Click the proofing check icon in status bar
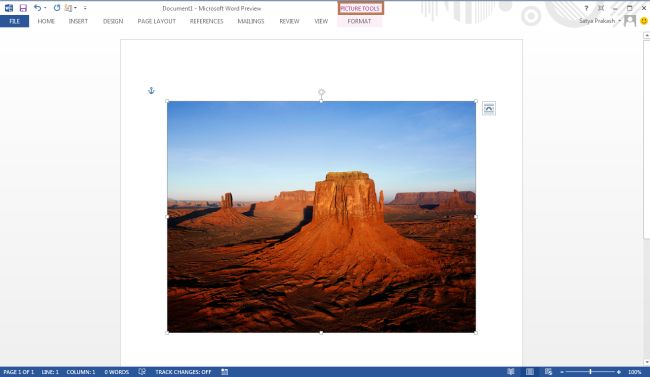The height and width of the screenshot is (377, 650). 142,372
